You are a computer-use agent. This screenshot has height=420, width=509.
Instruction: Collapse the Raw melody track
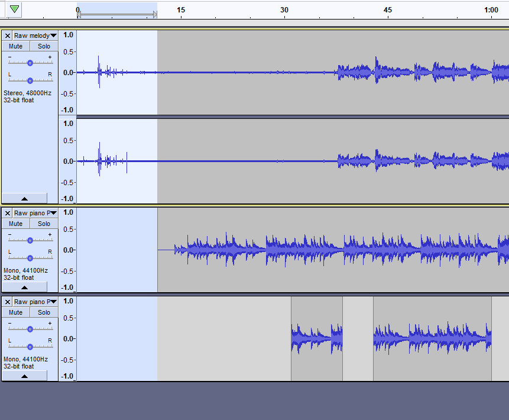[24, 199]
